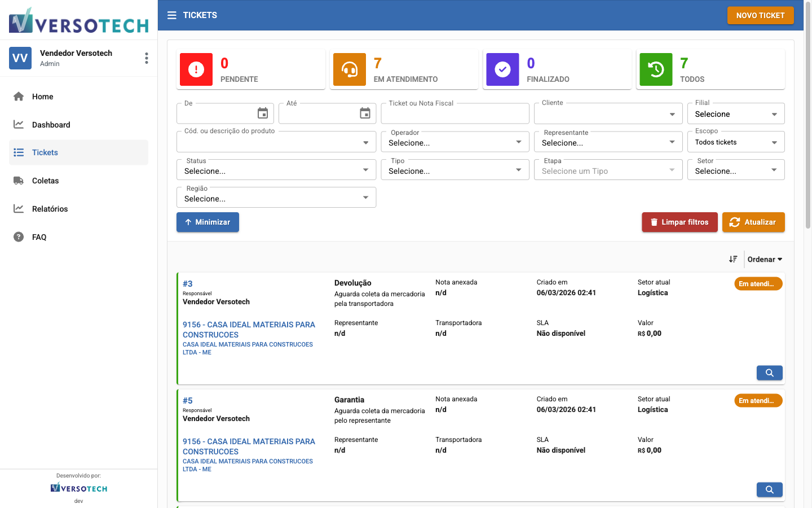The height and width of the screenshot is (508, 812).
Task: Click the Ticket ou Nota Fiscal input field
Action: point(454,113)
